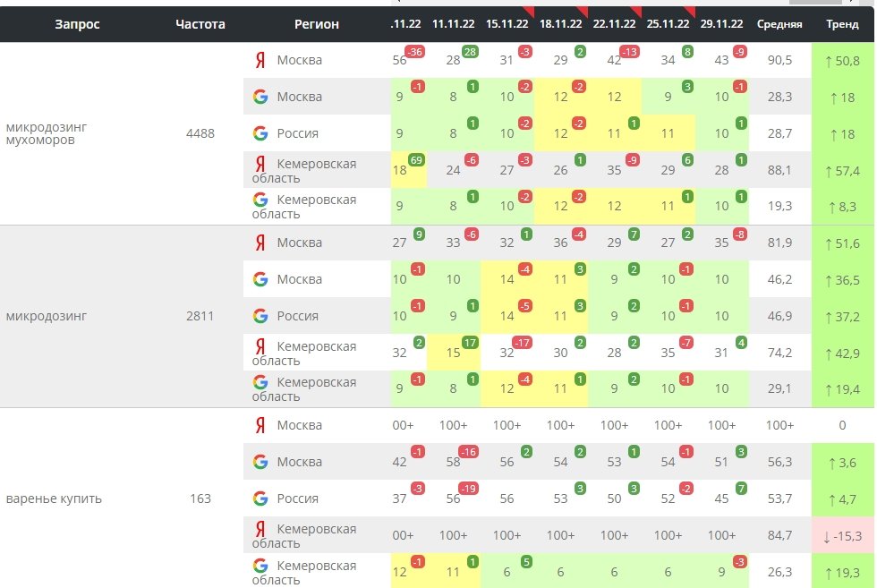Click Yandex icon for Кемеровская область under микродозинг
The image size is (877, 588).
pos(260,346)
